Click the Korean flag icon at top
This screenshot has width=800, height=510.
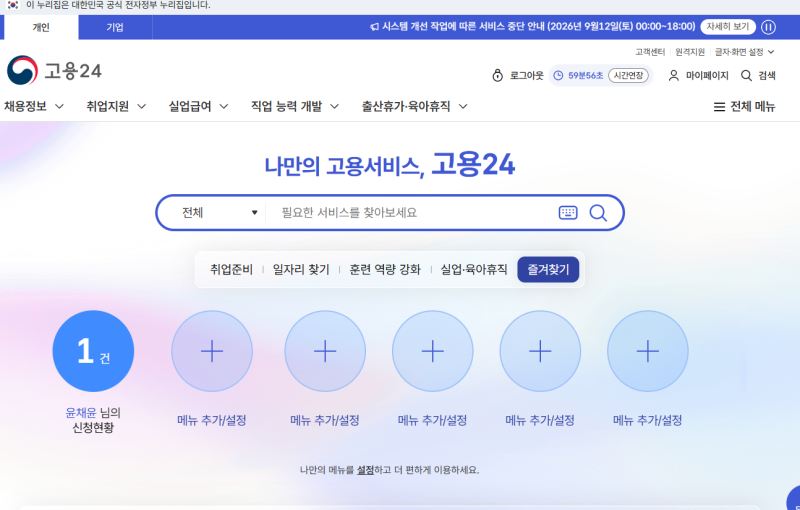click(13, 5)
